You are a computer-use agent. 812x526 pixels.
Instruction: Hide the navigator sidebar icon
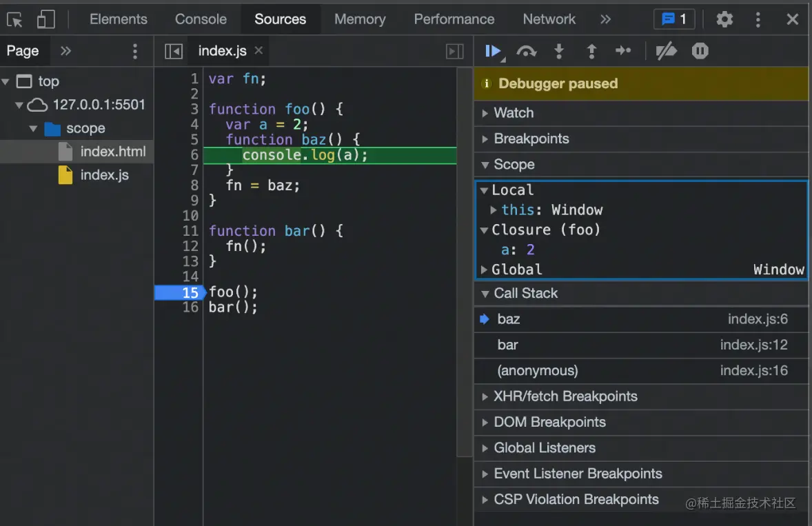point(174,51)
